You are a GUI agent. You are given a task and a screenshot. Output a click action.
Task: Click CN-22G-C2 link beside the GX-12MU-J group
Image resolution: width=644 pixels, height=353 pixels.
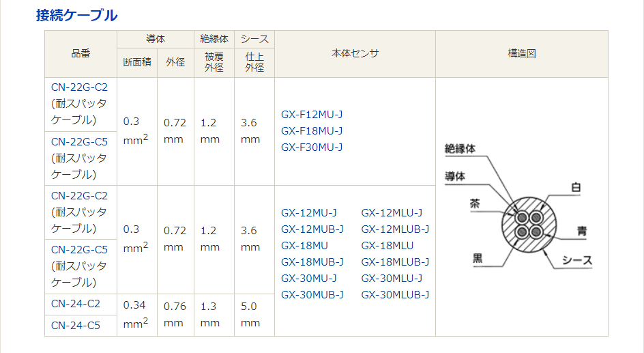pyautogui.click(x=79, y=195)
